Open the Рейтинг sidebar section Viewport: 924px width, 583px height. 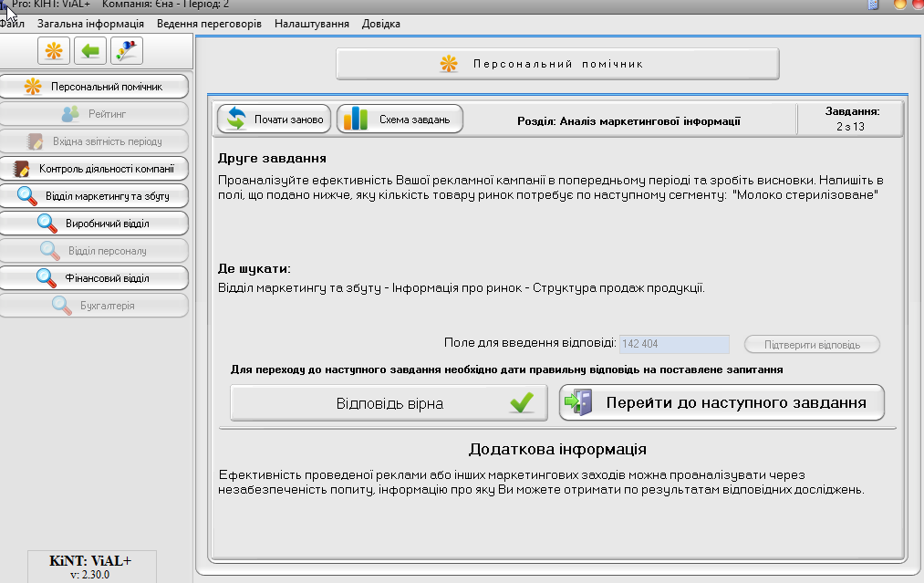94,114
